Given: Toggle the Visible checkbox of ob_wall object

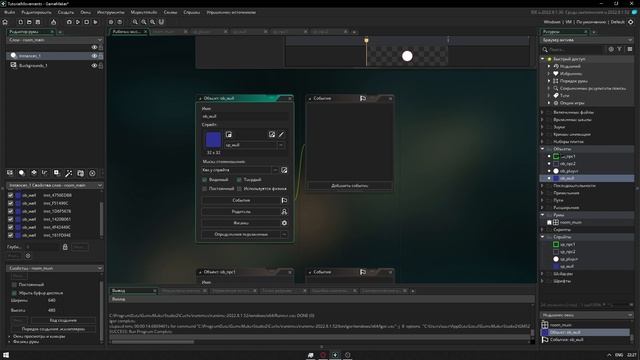Looking at the screenshot, I should (x=205, y=180).
